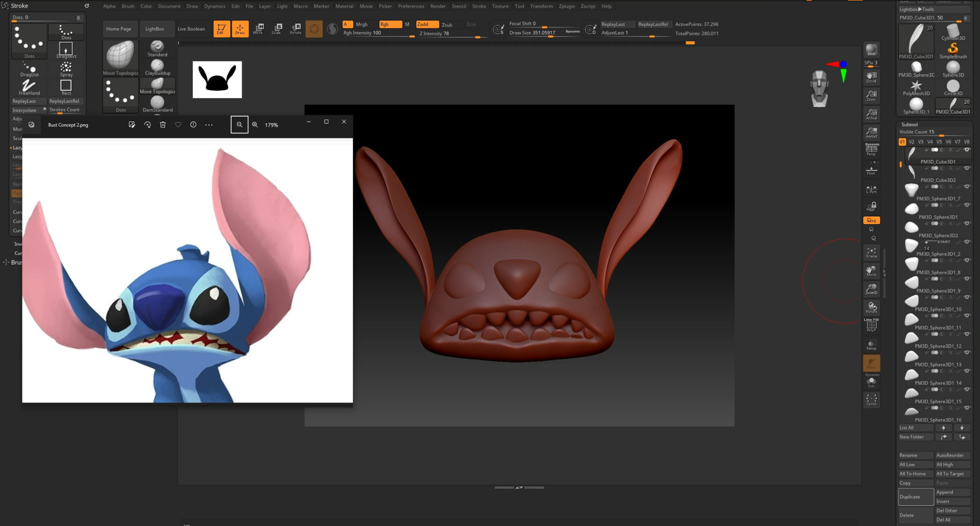Toggle visibility eye of PM3D_Sphere3D1_7 subtool
This screenshot has height=526, width=980.
pos(967,186)
